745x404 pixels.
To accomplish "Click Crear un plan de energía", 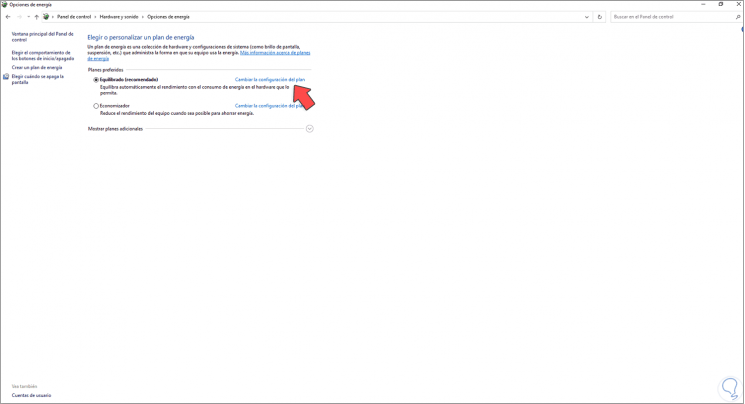I will [x=37, y=67].
